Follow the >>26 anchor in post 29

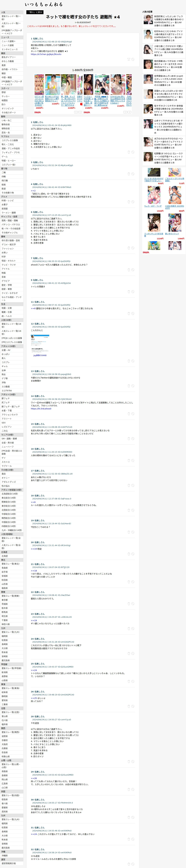[34, 778]
